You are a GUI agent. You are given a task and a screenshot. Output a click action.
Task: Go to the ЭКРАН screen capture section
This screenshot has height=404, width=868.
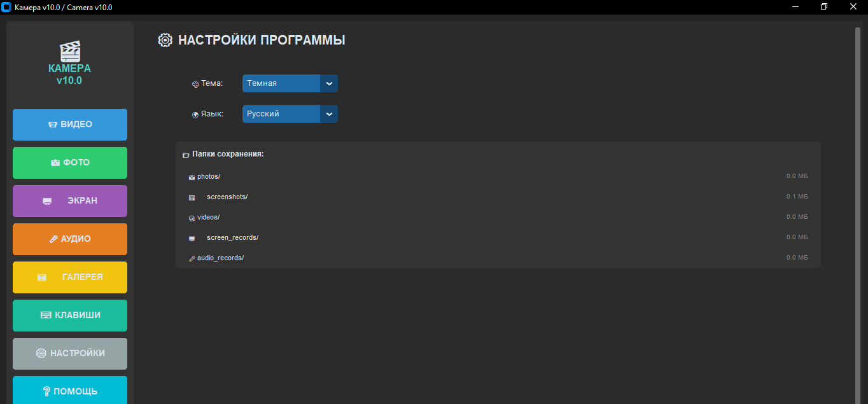pos(70,201)
